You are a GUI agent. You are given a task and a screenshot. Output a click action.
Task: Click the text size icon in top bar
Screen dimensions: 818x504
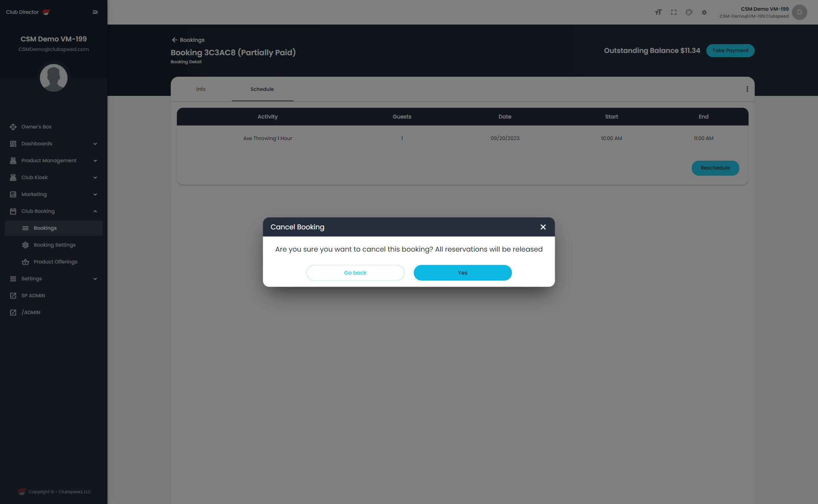click(x=658, y=12)
